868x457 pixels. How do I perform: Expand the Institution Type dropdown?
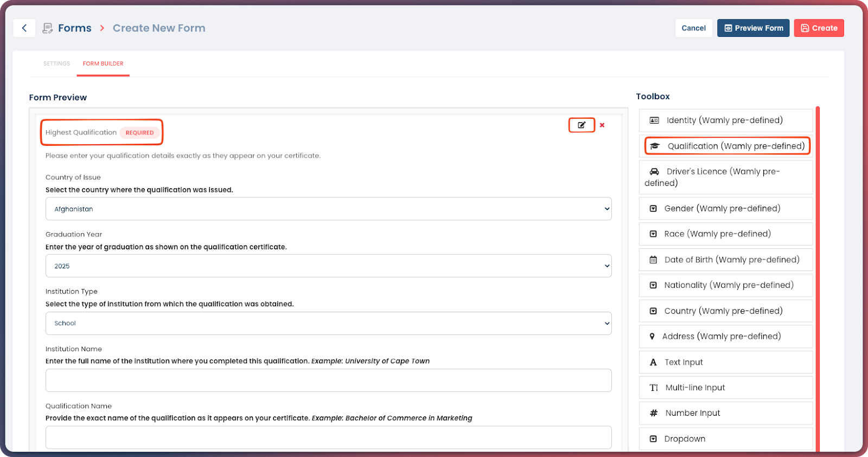point(328,323)
